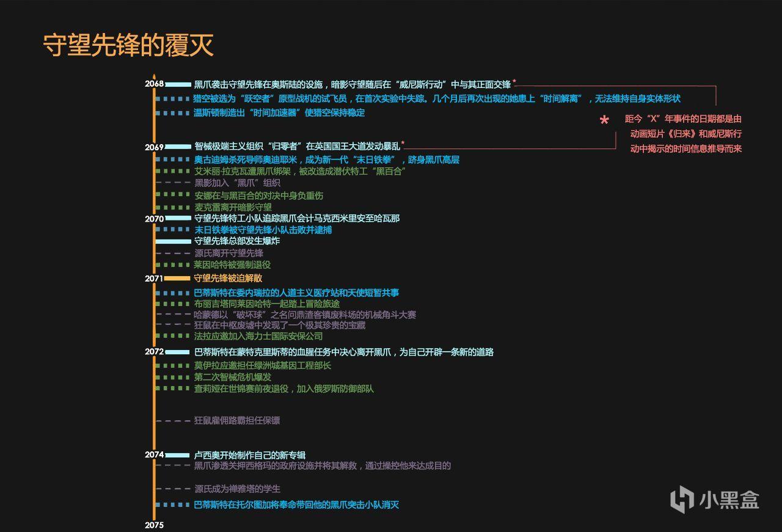
Task: Select the 2074 year marker
Action: pos(154,454)
